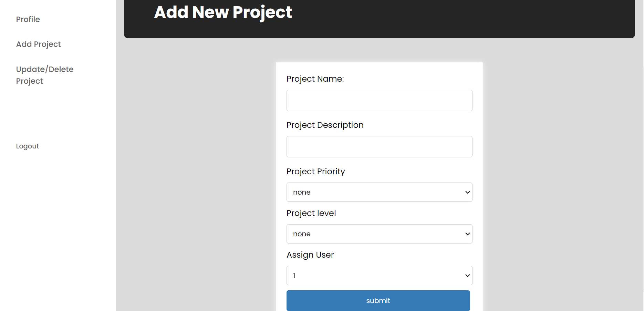Click the Project Name label

[315, 79]
